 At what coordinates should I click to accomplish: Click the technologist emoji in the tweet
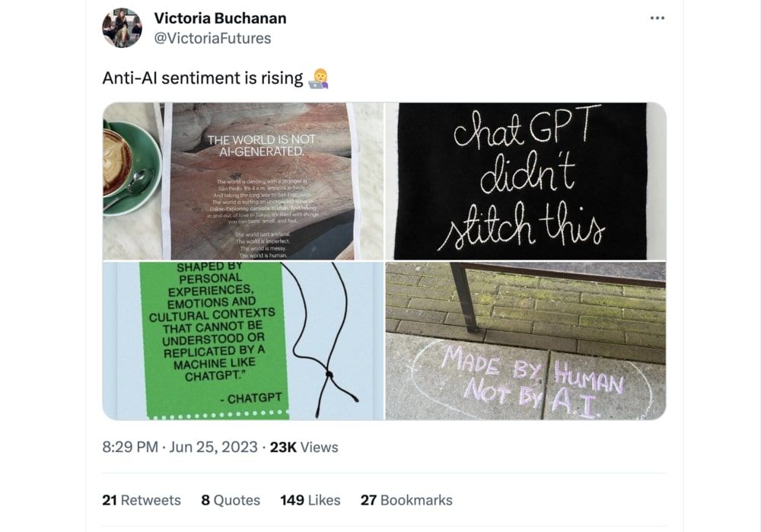pos(318,78)
